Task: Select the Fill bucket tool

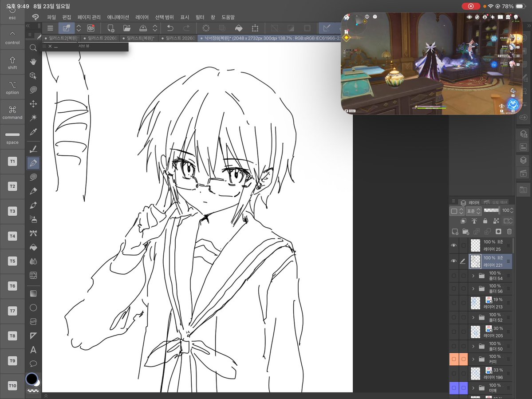Action: tap(33, 247)
